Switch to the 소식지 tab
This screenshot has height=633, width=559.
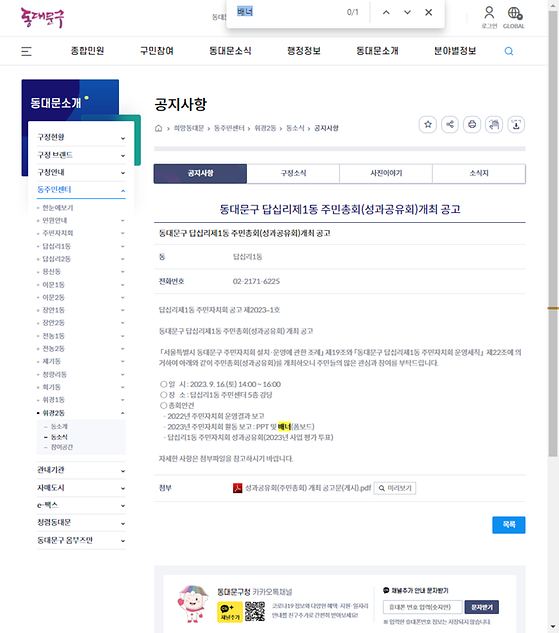(x=479, y=174)
